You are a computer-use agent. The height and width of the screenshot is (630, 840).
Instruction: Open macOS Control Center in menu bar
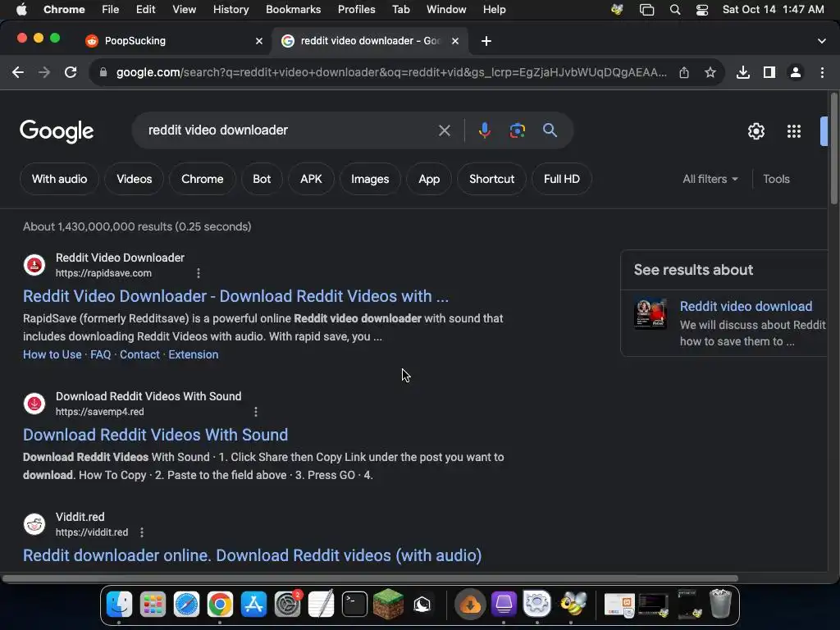(702, 10)
